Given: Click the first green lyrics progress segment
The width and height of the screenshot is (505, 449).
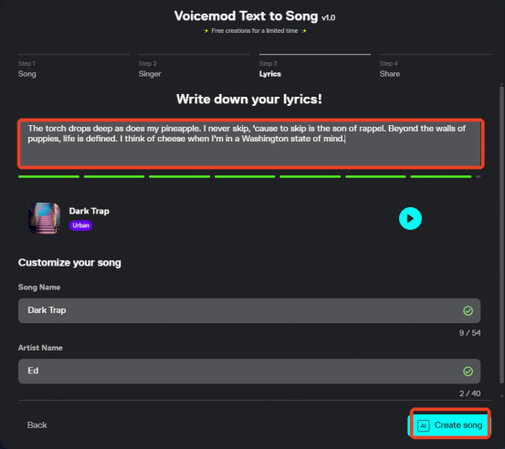Looking at the screenshot, I should [x=49, y=177].
